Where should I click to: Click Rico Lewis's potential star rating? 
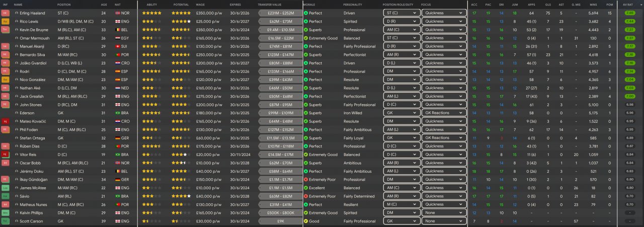tap(181, 21)
